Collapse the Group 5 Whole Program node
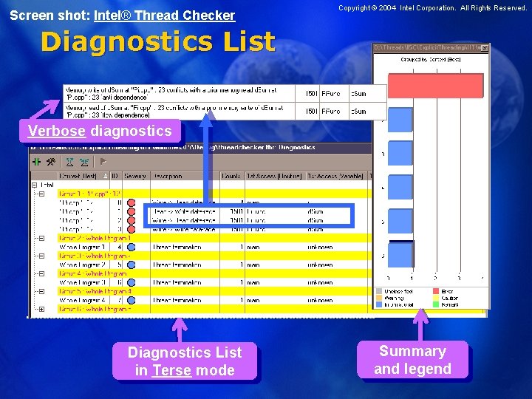 41,291
